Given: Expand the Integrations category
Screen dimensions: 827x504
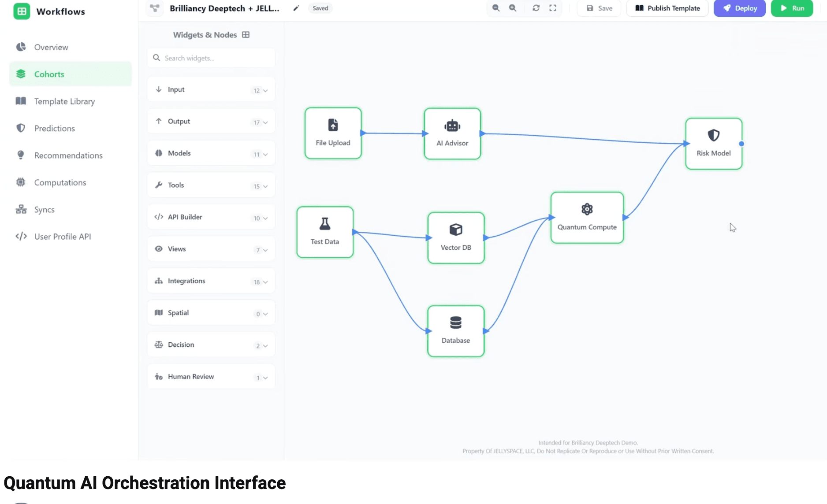Looking at the screenshot, I should (211, 281).
